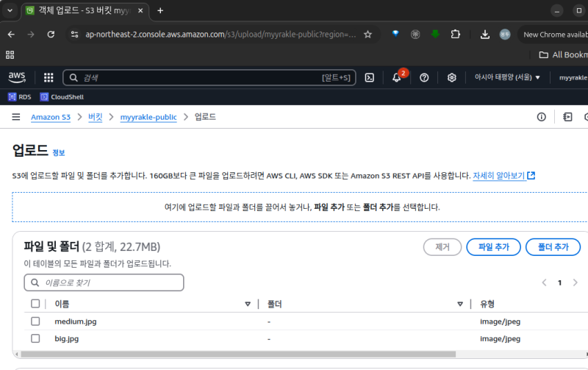This screenshot has height=370, width=588.
Task: Bookmark this page with the star
Action: pos(368,35)
